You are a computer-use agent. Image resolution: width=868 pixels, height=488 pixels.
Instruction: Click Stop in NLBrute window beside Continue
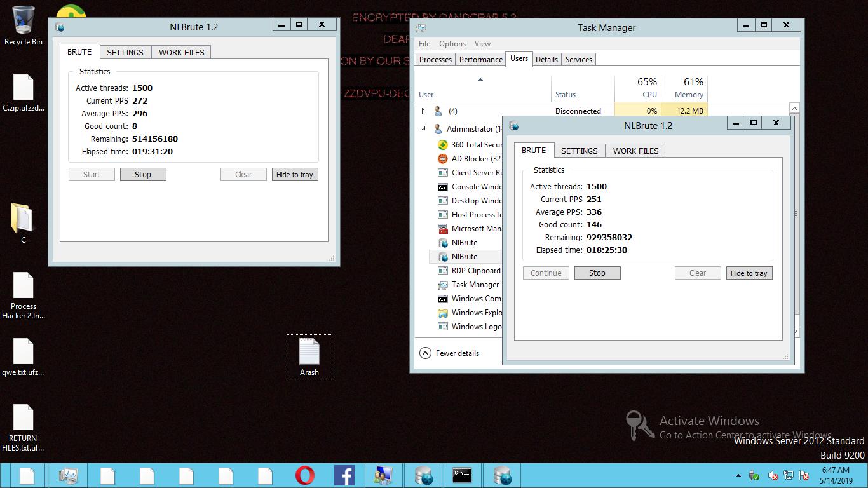pos(597,273)
